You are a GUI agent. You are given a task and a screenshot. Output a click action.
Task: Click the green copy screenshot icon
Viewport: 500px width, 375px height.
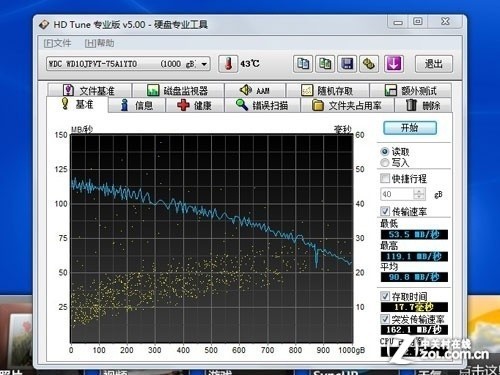pos(325,63)
